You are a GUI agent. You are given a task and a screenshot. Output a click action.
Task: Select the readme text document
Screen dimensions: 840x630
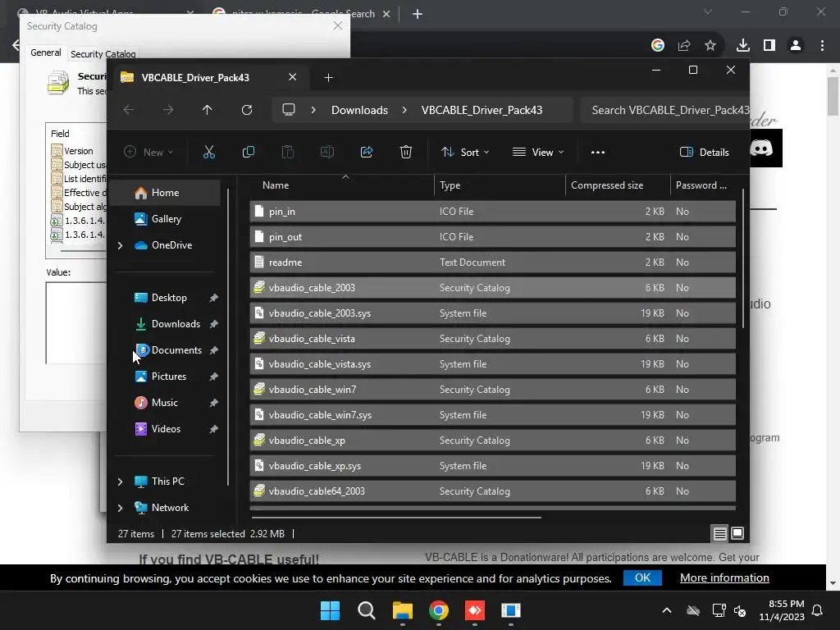tap(492, 262)
